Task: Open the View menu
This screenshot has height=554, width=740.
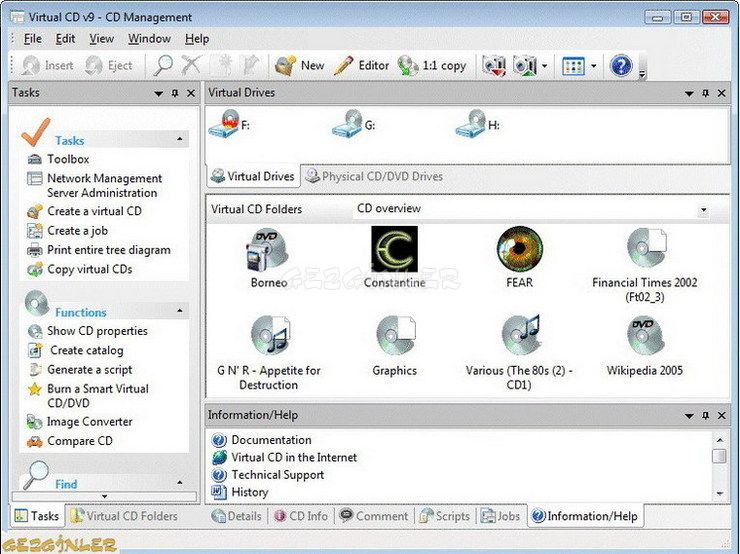Action: pyautogui.click(x=101, y=39)
